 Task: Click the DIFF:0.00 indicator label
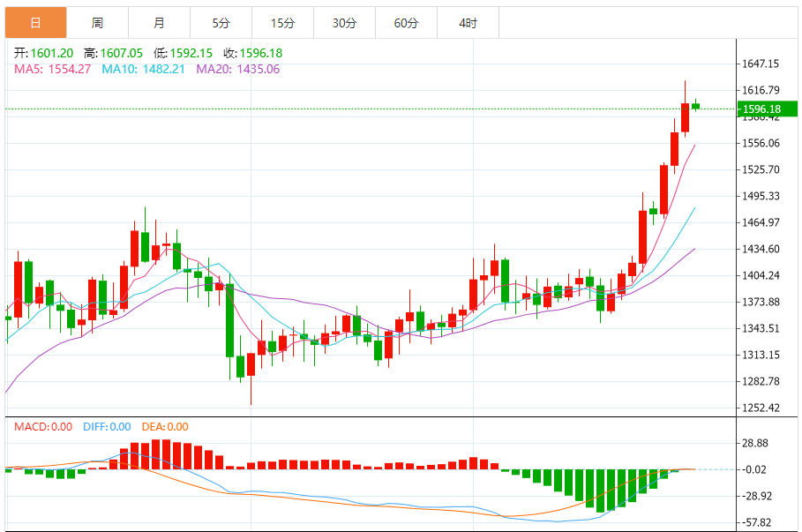point(107,427)
